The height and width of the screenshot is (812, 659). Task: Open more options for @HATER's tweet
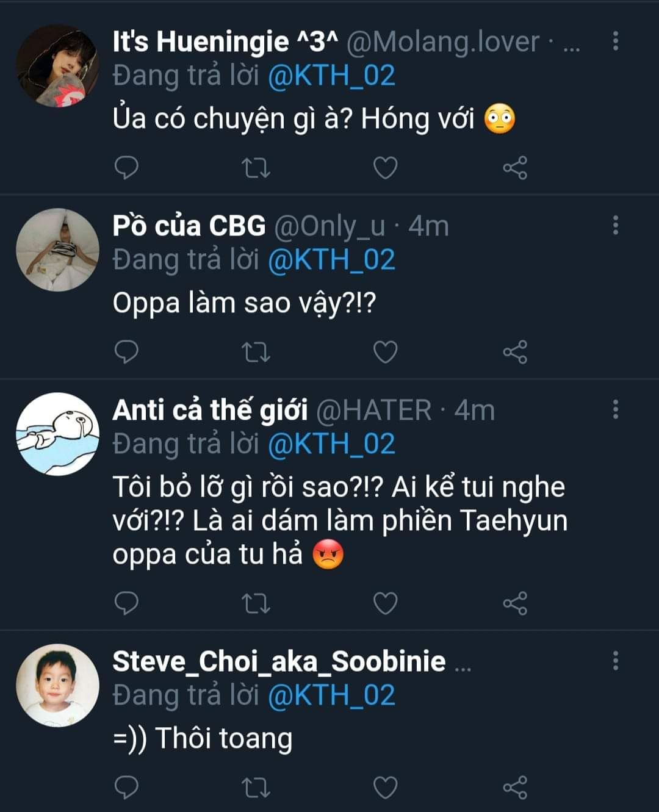(x=615, y=409)
